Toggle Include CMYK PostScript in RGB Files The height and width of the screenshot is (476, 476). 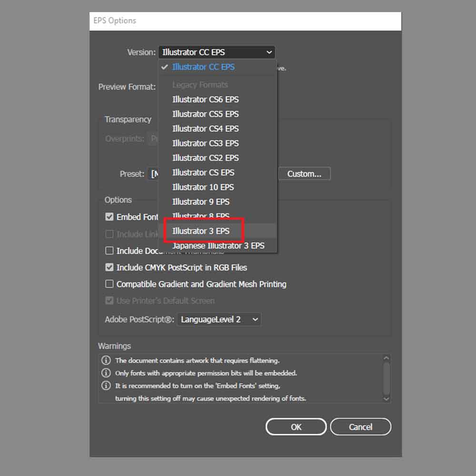coord(109,268)
